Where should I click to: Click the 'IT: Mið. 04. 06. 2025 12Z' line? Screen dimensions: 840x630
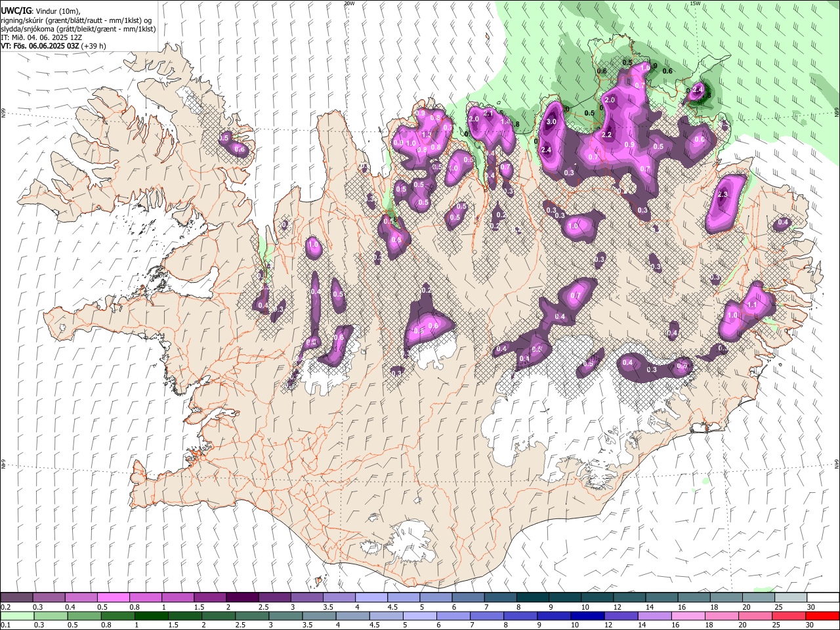[41, 37]
